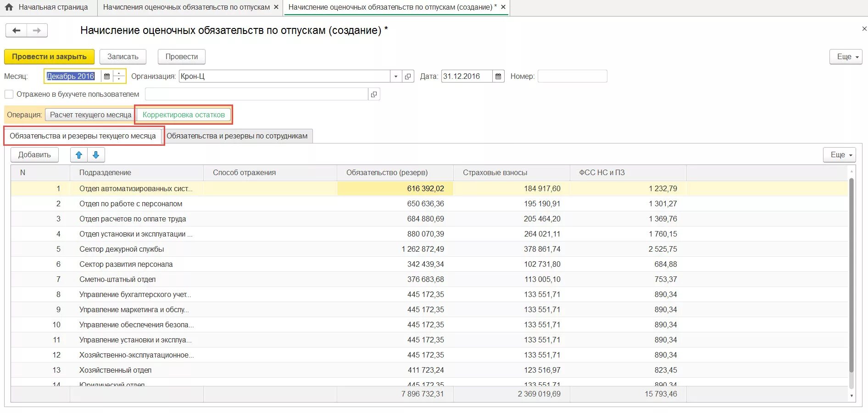Open the Обязательства и резервы текущего месяца tab
This screenshot has height=413, width=868.
(83, 136)
